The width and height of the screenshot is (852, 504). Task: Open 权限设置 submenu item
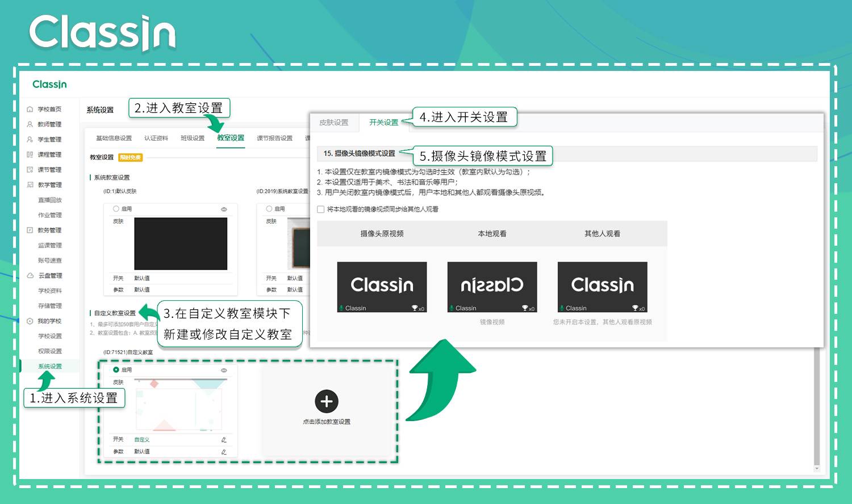click(50, 351)
